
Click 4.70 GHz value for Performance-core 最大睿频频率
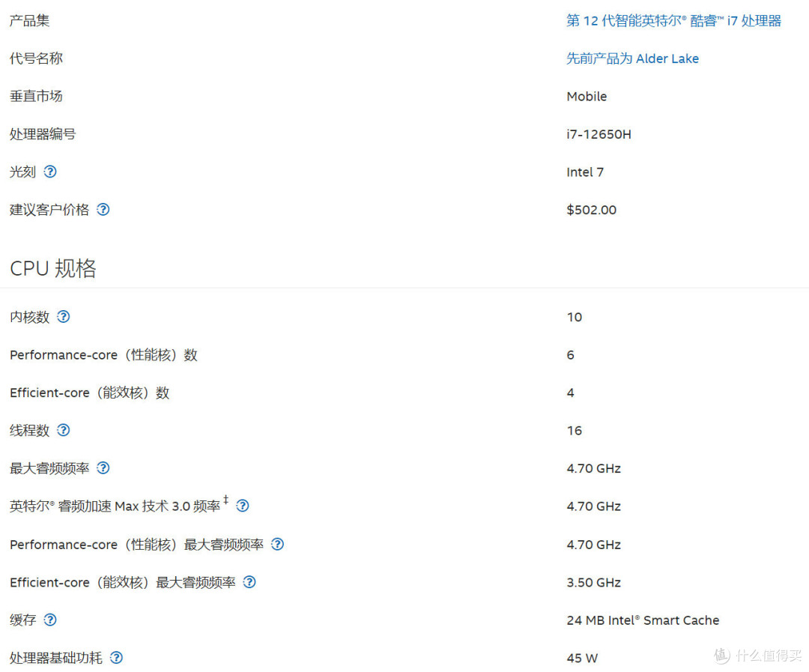click(x=593, y=545)
